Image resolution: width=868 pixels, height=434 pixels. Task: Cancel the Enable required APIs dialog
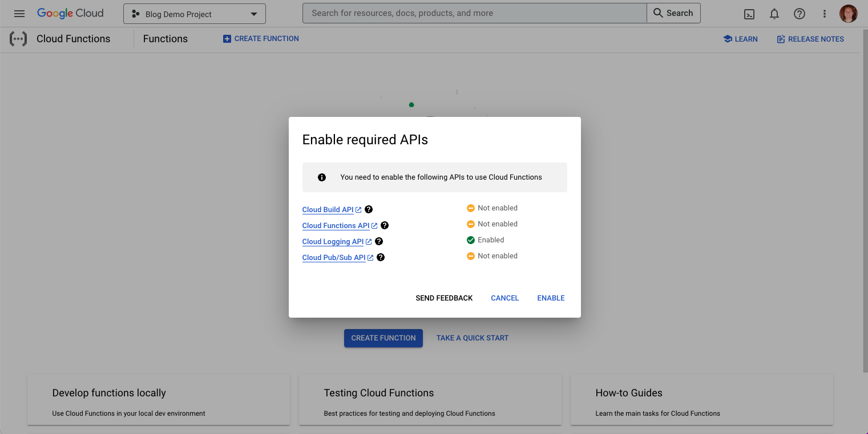[505, 298]
